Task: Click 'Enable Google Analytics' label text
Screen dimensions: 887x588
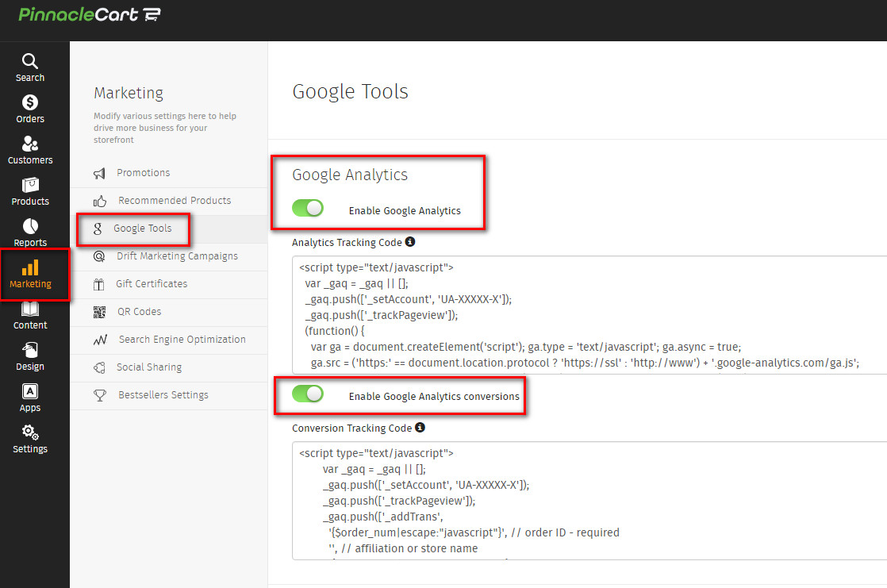Action: [x=405, y=210]
